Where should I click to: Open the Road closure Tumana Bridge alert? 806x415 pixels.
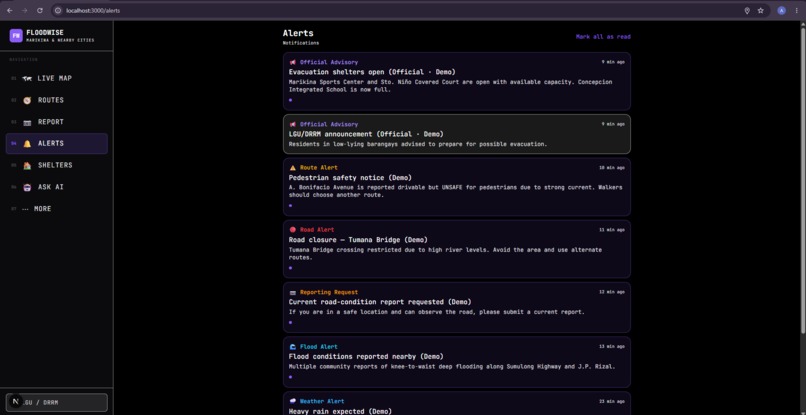(456, 249)
